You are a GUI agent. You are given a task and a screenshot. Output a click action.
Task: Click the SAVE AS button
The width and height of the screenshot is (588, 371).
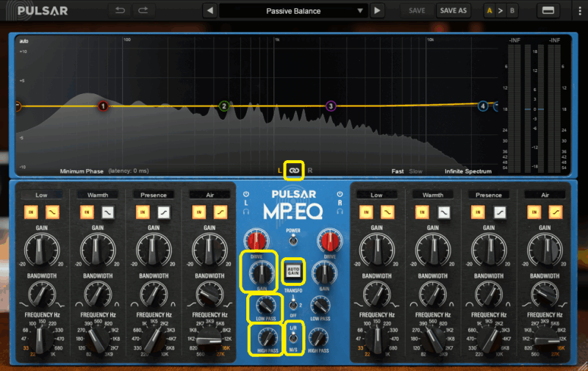453,11
